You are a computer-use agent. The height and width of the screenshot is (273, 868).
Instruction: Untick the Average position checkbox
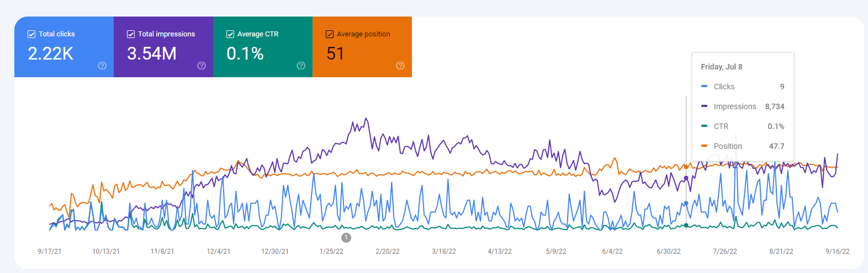[330, 34]
